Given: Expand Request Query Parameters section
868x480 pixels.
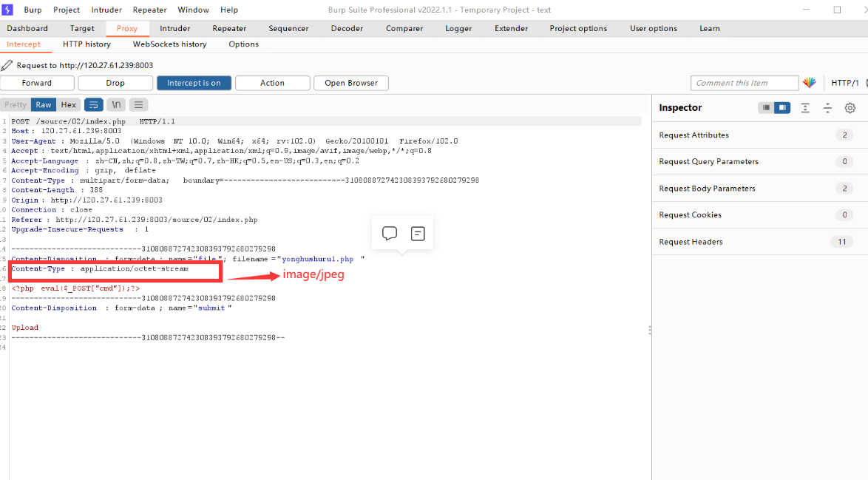Looking at the screenshot, I should (759, 162).
